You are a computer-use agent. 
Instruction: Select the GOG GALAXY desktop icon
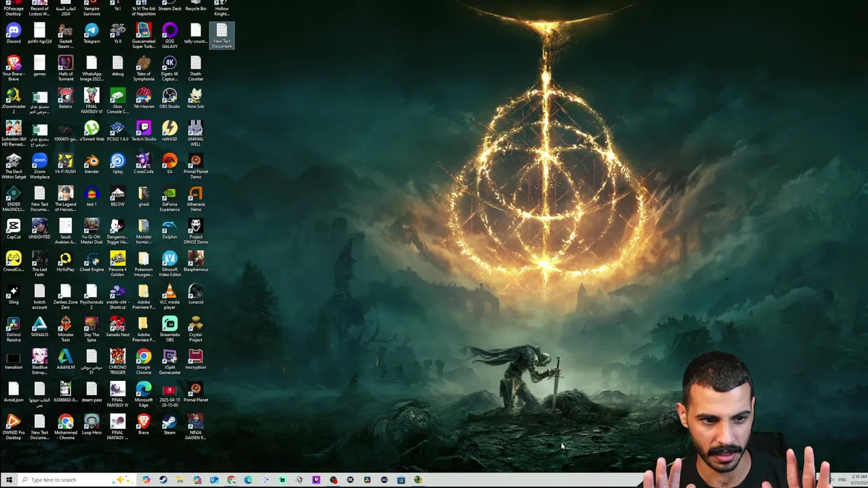click(x=170, y=35)
